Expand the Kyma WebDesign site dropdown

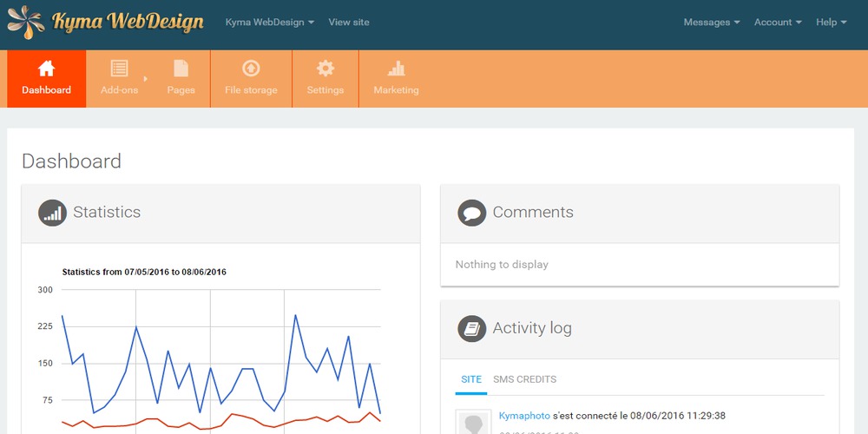click(x=269, y=23)
